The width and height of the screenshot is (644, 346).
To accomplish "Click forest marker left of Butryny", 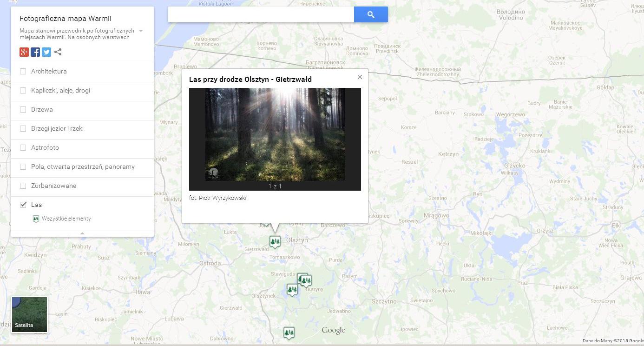I will tap(292, 290).
